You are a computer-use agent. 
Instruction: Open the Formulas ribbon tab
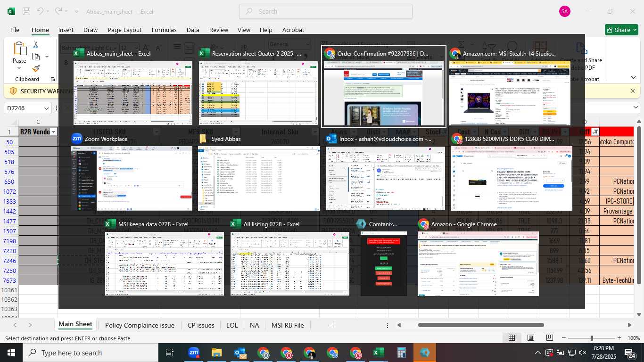pos(164,30)
